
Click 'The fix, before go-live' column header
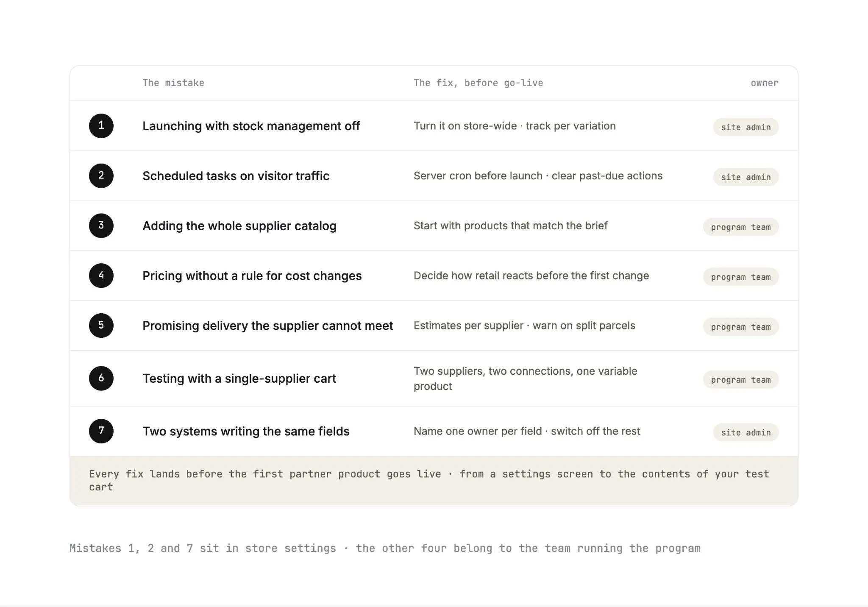pyautogui.click(x=478, y=83)
